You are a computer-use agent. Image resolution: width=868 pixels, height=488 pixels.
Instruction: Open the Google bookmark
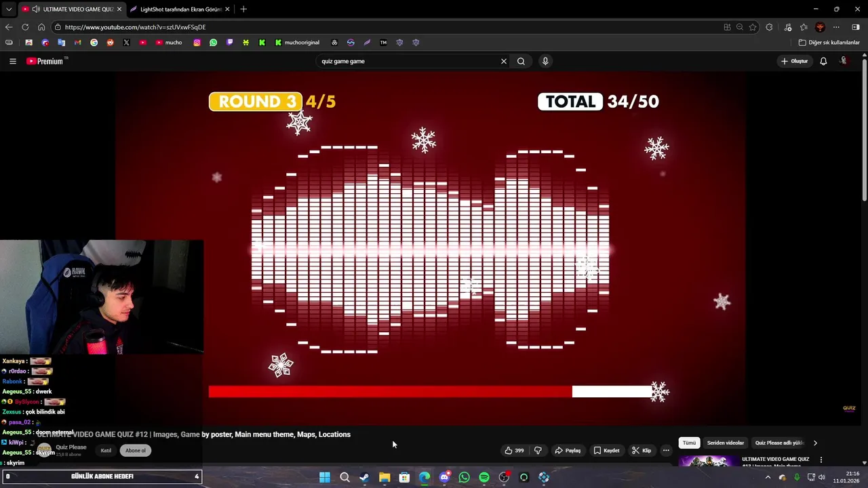tap(94, 42)
